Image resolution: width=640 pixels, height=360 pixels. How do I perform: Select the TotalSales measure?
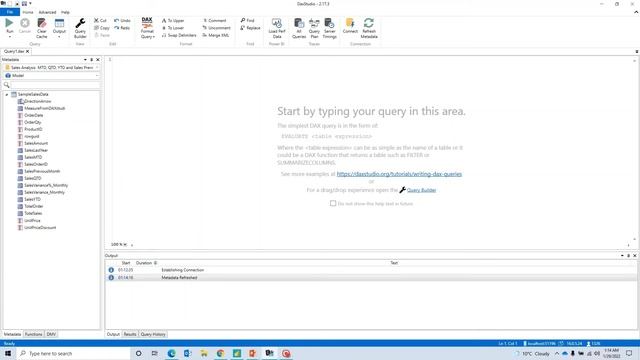[x=33, y=213]
